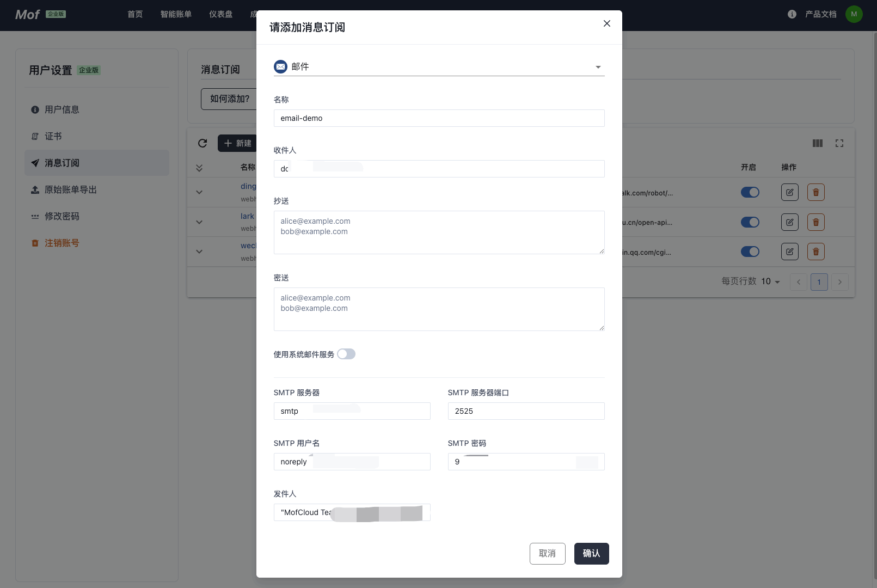
Task: Toggle table fullscreen icon
Action: [x=839, y=143]
